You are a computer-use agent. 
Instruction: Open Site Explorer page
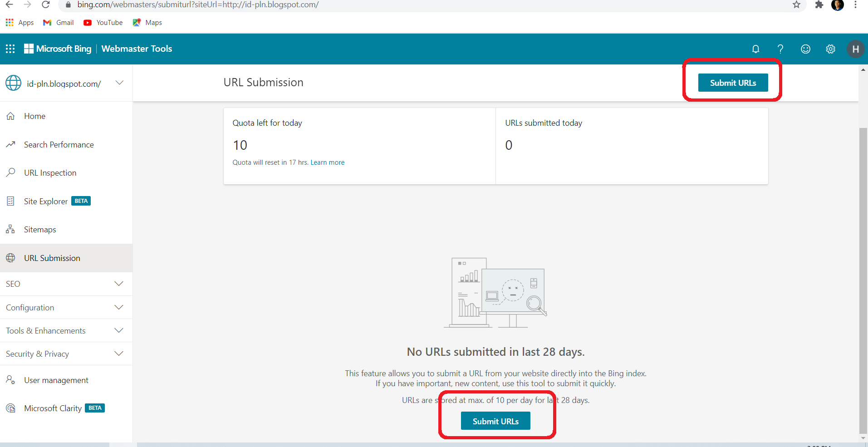[x=66, y=201]
